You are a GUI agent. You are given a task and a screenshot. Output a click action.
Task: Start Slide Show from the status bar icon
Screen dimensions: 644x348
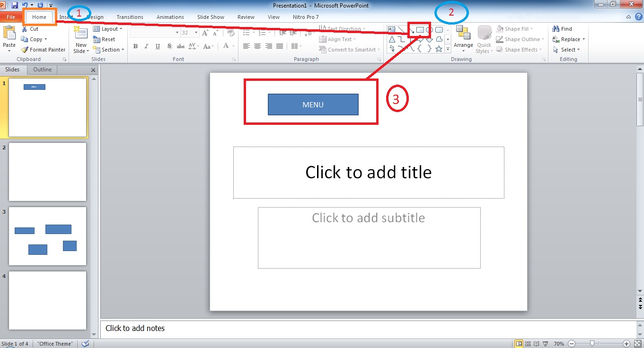(546, 344)
